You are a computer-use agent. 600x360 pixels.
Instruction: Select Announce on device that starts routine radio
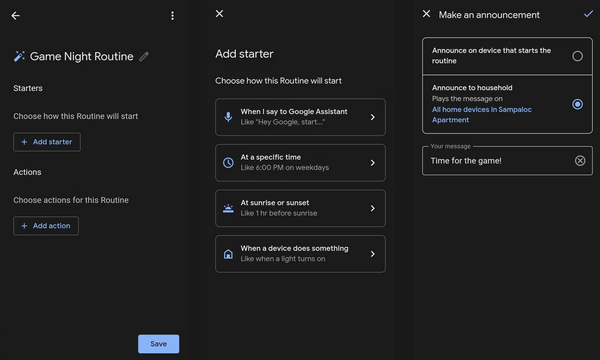coord(577,56)
